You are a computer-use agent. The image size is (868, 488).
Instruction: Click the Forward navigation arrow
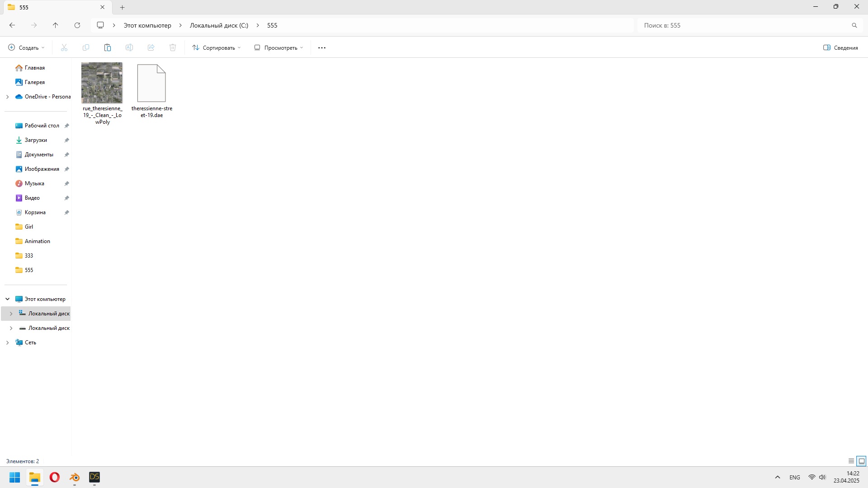34,25
